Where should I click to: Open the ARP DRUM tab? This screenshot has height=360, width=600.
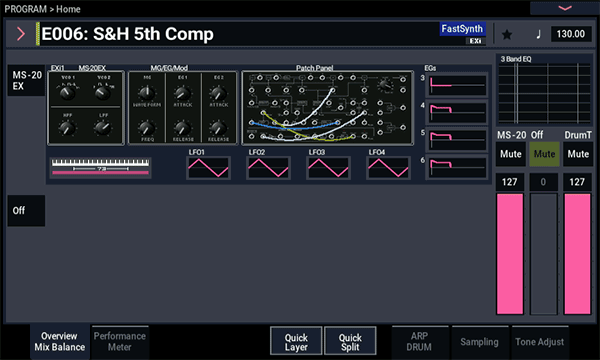[419, 342]
